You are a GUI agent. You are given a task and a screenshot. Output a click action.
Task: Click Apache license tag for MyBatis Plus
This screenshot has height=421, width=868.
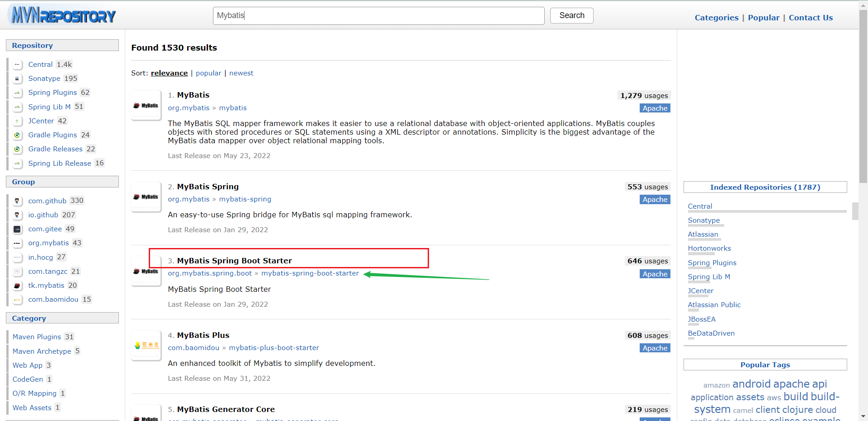(x=655, y=348)
